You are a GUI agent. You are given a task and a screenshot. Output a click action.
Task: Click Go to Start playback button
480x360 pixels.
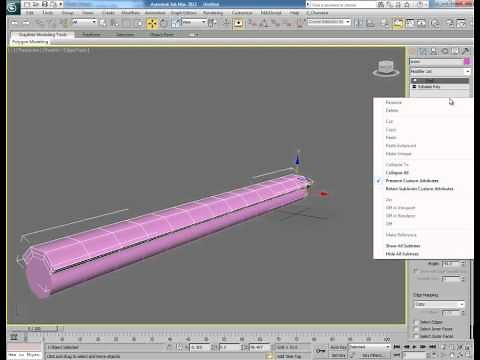tap(397, 347)
